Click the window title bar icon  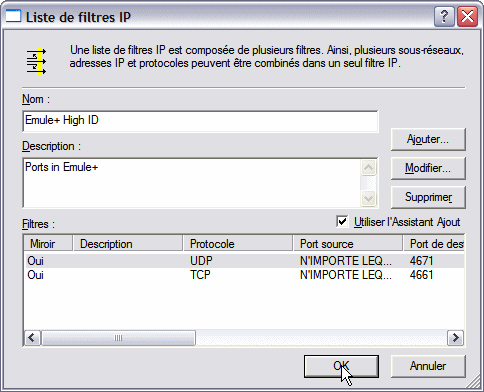(x=13, y=16)
